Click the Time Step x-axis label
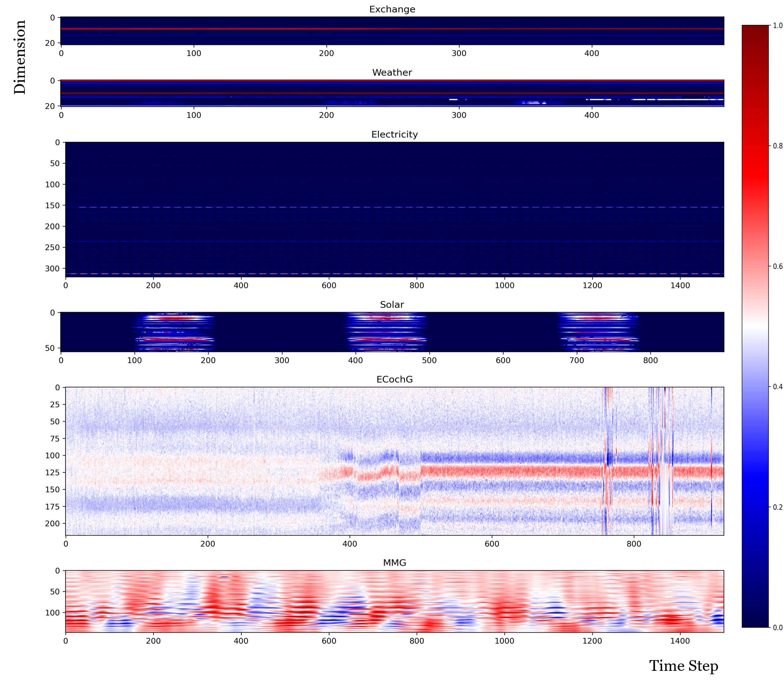This screenshot has height=684, width=784. click(683, 666)
